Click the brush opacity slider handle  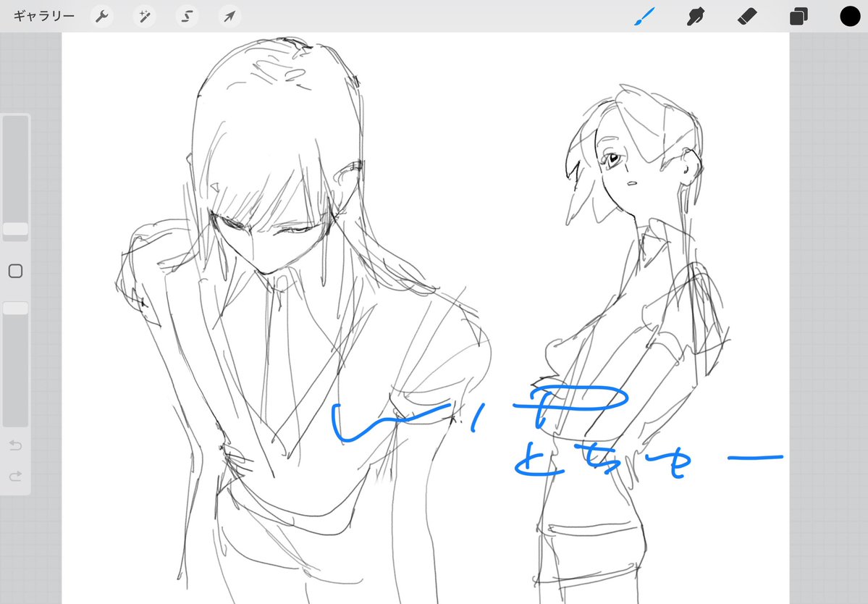click(15, 309)
